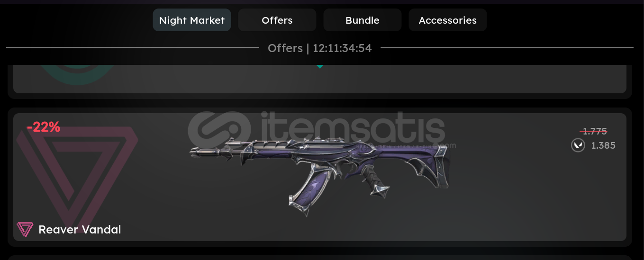This screenshot has width=644, height=260.
Task: Select the Bundle tab
Action: pos(363,20)
